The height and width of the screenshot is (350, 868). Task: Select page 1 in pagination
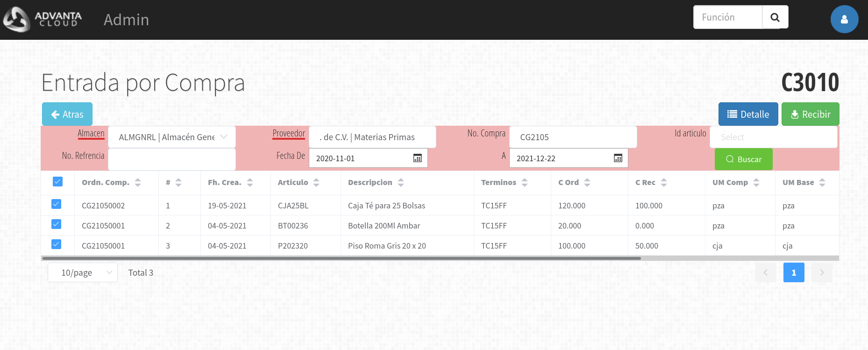(x=794, y=272)
